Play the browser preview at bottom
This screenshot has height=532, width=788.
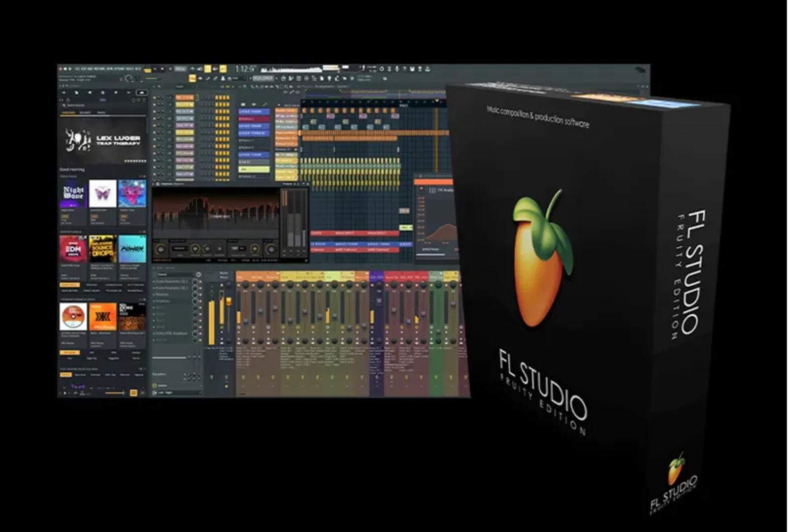click(65, 393)
